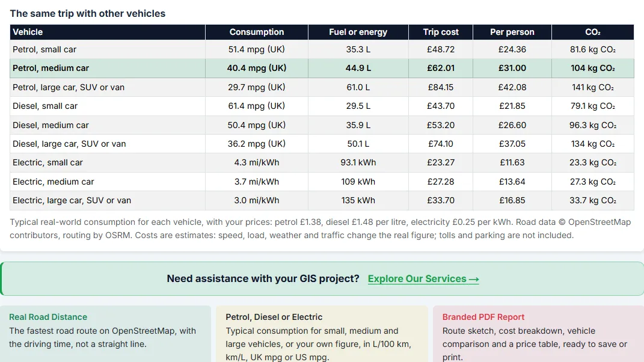This screenshot has height=362, width=644.
Task: Click the 50.1 L fuel cell
Action: pyautogui.click(x=358, y=144)
